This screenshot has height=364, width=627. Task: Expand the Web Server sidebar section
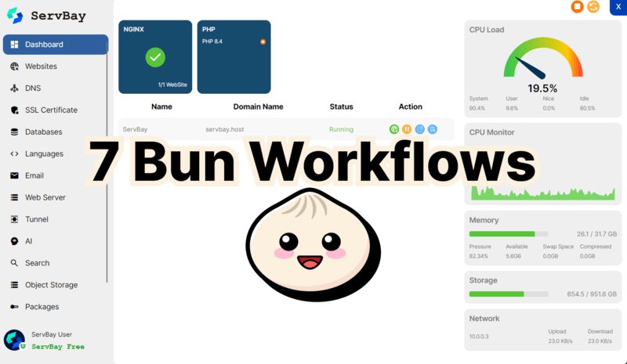(x=45, y=198)
